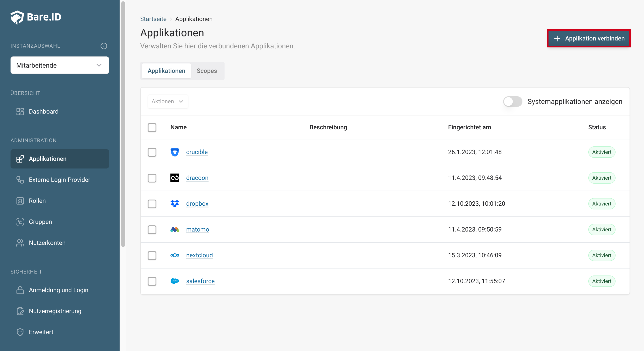This screenshot has height=351, width=644.
Task: Open Nutzerkonten via its icon
Action: click(x=20, y=243)
